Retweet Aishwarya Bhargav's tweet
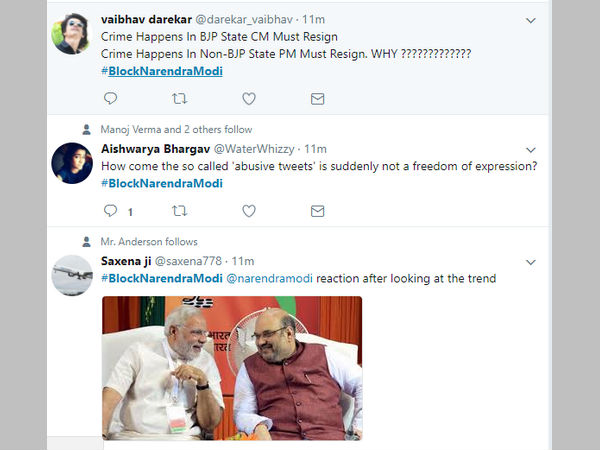Viewport: 600px width, 450px height. click(180, 210)
